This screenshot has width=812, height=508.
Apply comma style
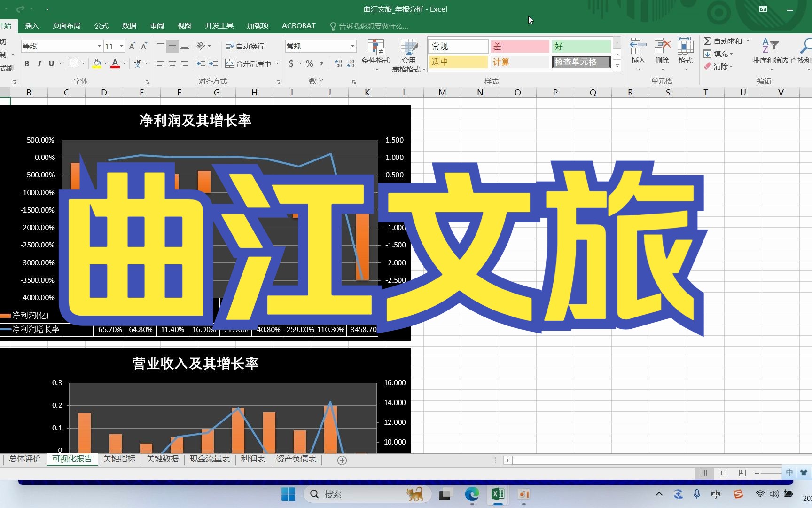[322, 63]
